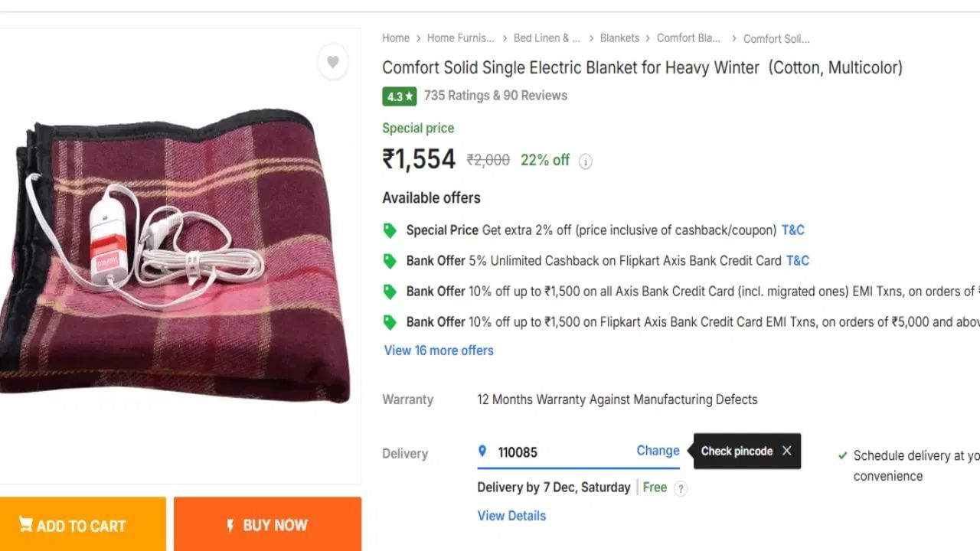The height and width of the screenshot is (551, 980).
Task: Open the Bed Linen breadcrumb
Action: click(x=547, y=38)
